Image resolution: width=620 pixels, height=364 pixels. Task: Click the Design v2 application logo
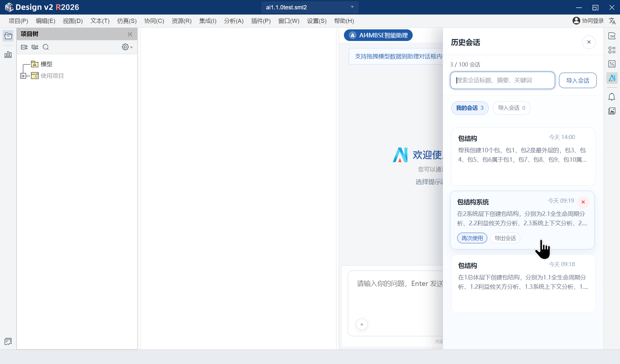[x=9, y=7]
